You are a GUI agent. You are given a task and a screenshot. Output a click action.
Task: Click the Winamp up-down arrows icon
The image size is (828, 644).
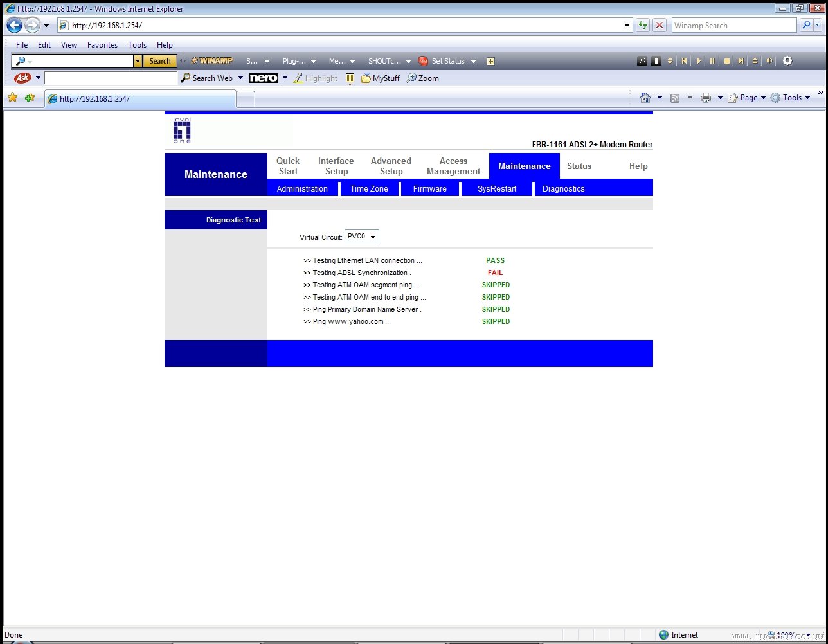tap(670, 61)
